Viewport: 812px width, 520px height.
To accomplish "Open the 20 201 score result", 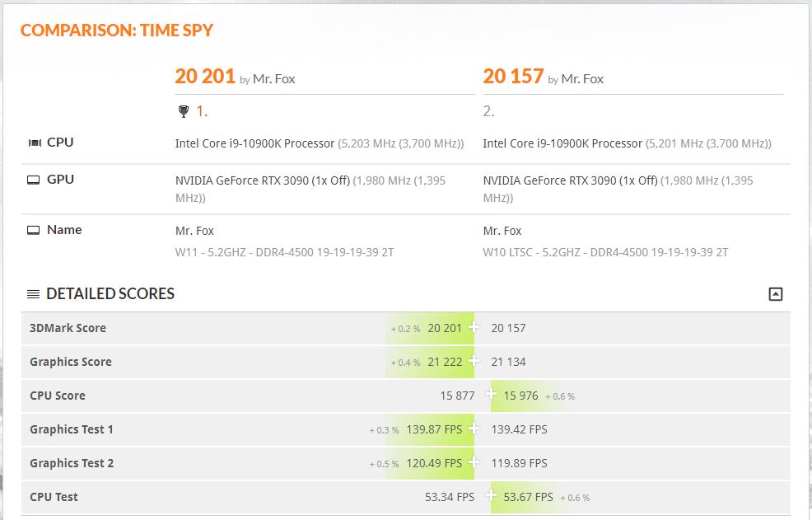I will [205, 77].
